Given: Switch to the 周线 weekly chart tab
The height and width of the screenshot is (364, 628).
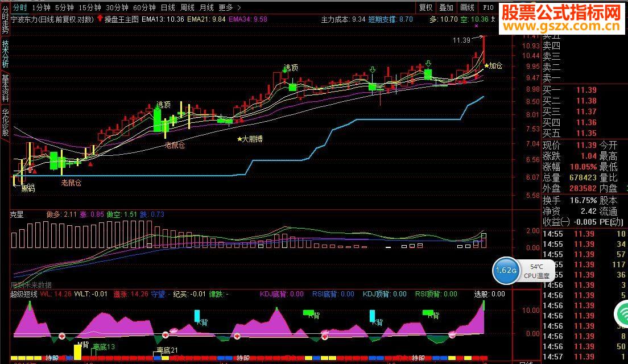Looking at the screenshot, I should pos(187,7).
